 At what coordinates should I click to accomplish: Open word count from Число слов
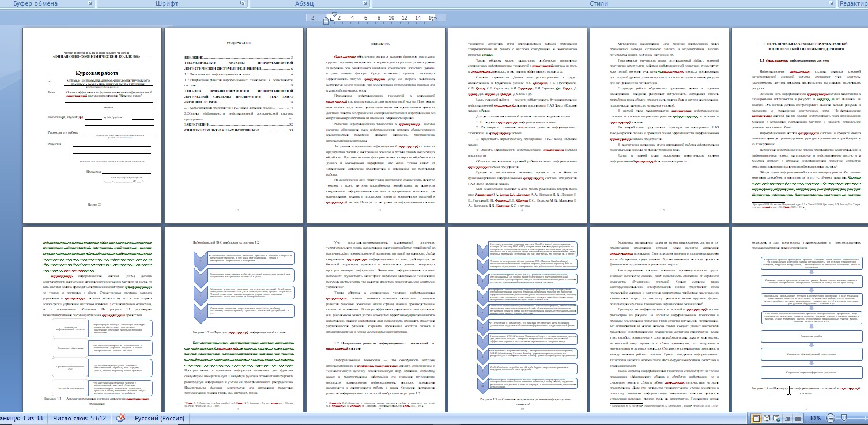(80, 418)
